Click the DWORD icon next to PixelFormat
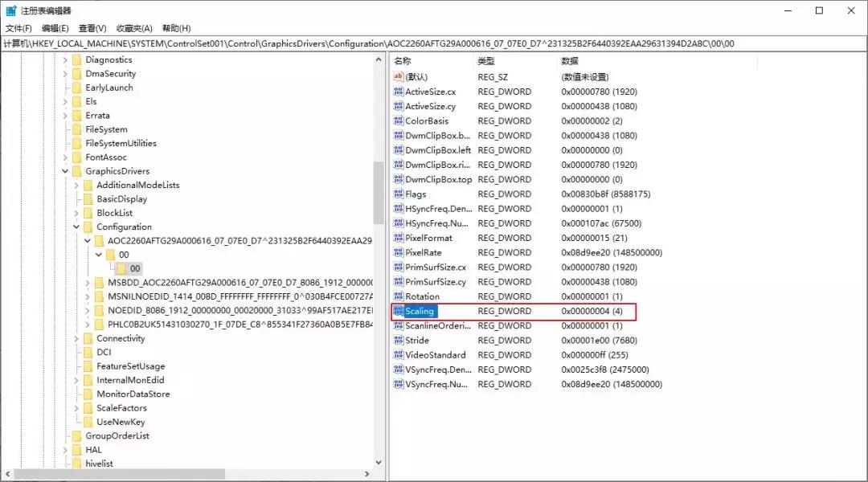Image resolution: width=868 pixels, height=482 pixels. (x=398, y=238)
